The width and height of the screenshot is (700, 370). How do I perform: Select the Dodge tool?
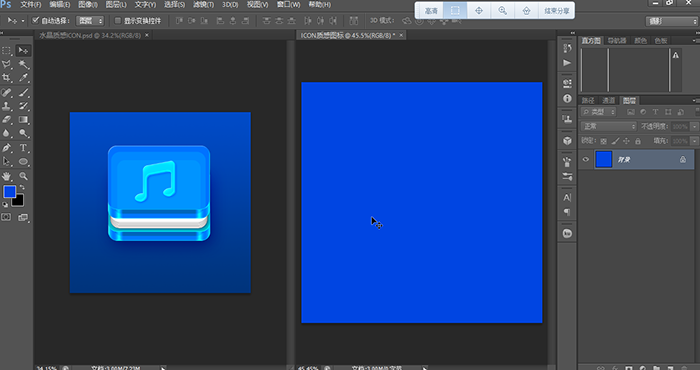[x=23, y=133]
